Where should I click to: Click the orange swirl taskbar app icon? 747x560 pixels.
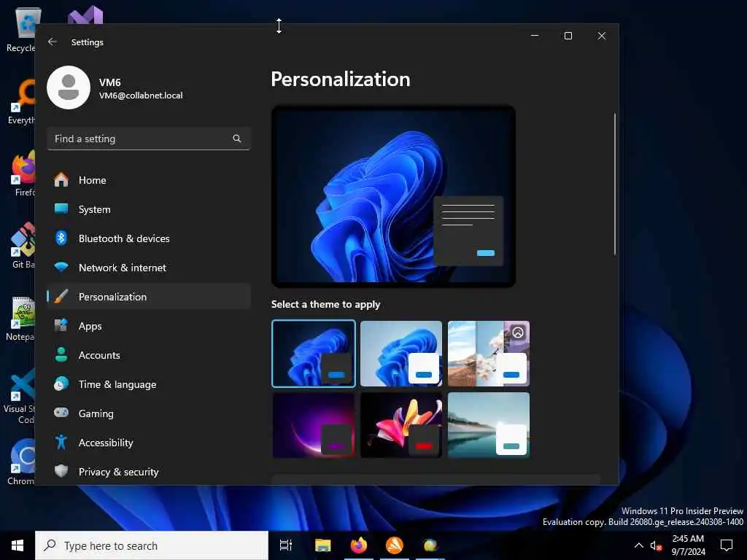[394, 545]
